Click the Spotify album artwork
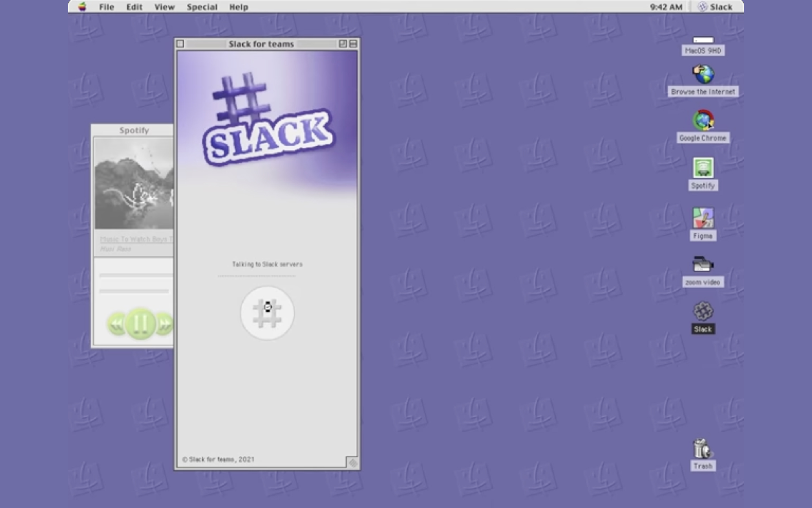Screen dimensions: 812x508 point(134,183)
